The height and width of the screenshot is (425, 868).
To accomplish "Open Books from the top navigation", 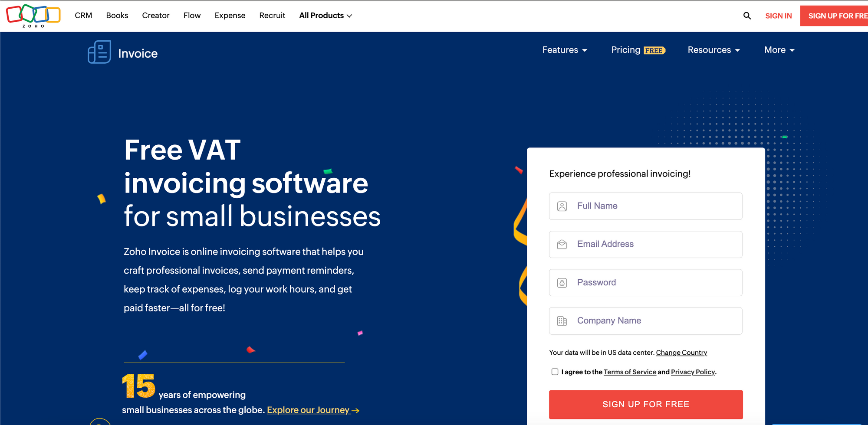I will point(117,16).
